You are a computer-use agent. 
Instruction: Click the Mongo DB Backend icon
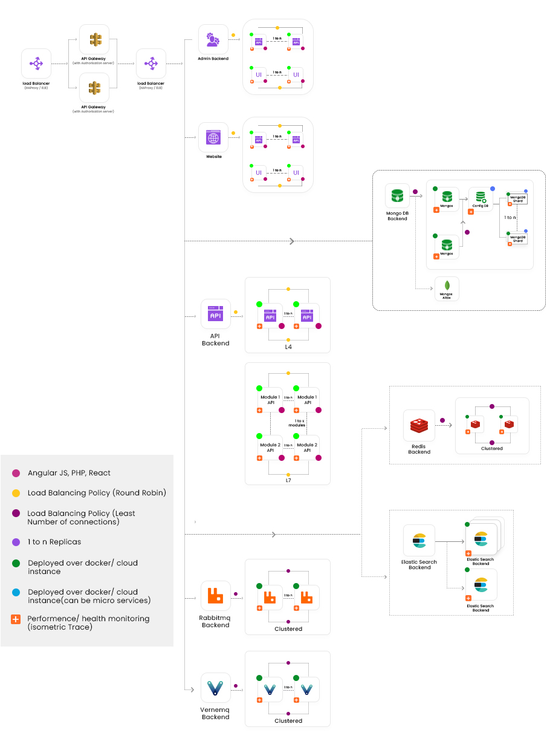pyautogui.click(x=397, y=195)
